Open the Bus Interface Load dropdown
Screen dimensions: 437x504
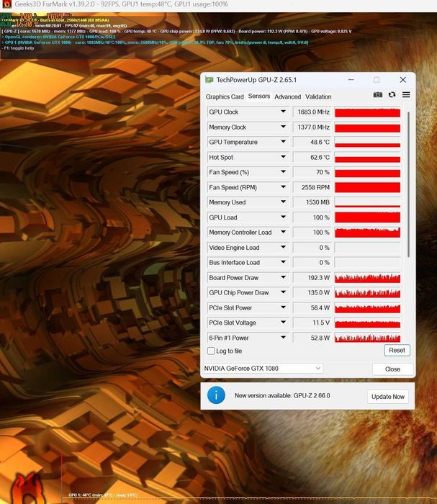[283, 262]
